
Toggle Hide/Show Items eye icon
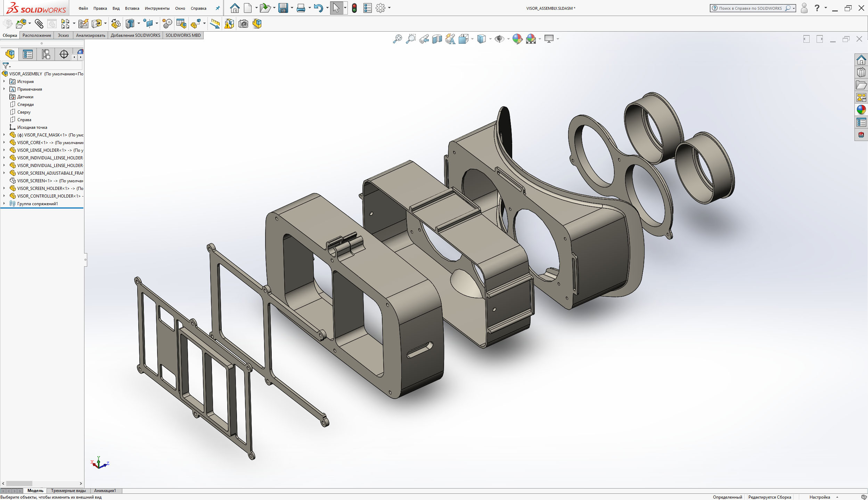499,39
